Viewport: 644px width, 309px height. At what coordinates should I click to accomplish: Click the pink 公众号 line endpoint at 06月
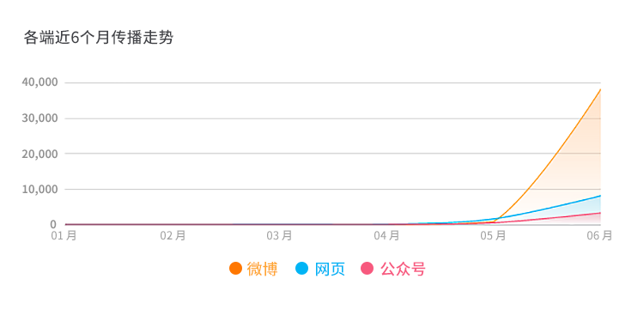(x=600, y=213)
